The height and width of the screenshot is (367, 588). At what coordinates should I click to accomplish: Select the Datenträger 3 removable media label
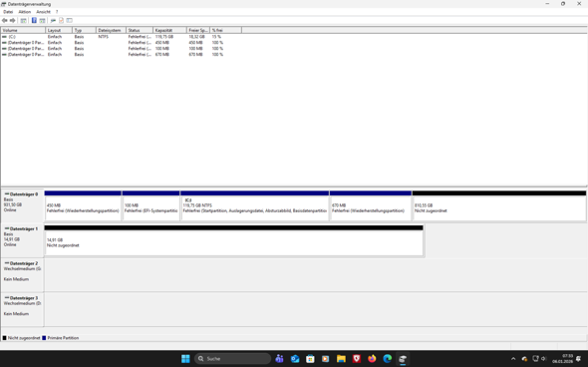coord(23,309)
